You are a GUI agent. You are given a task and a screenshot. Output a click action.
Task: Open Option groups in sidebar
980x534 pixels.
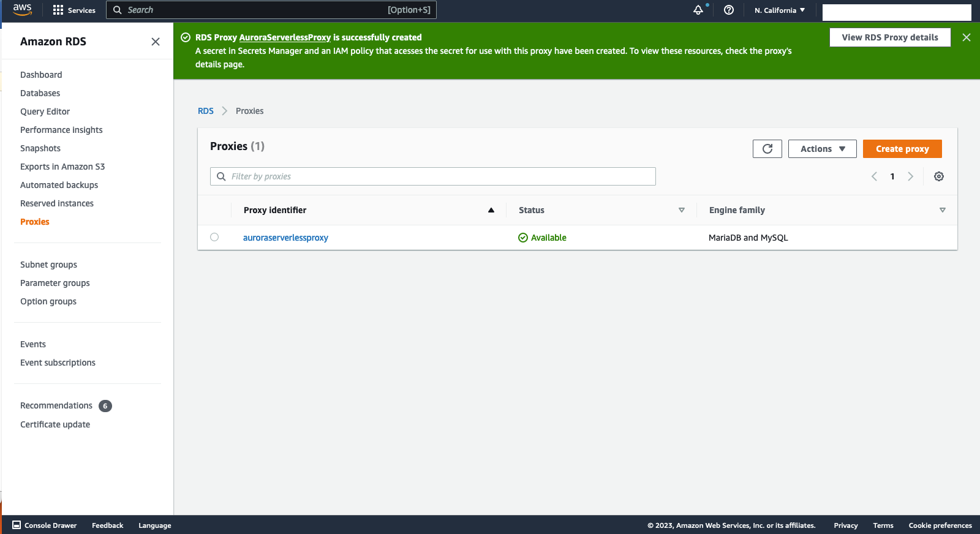(48, 301)
